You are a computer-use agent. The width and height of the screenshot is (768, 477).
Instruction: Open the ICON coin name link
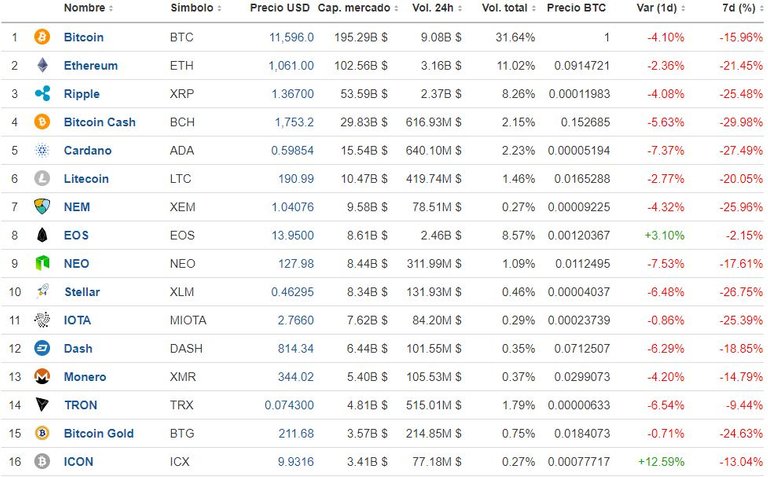tap(78, 462)
